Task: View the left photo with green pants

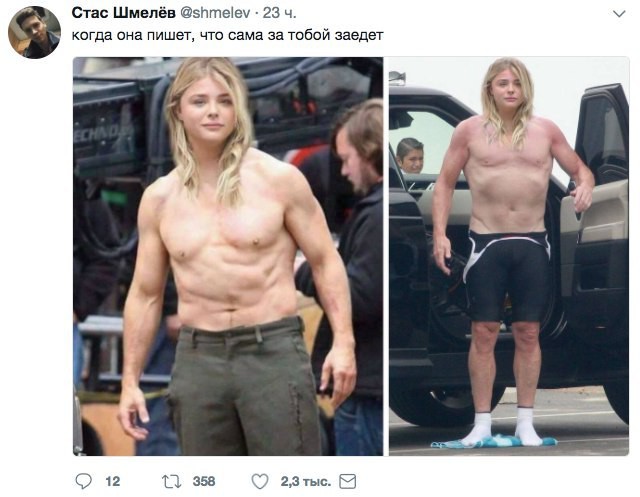Action: [228, 256]
